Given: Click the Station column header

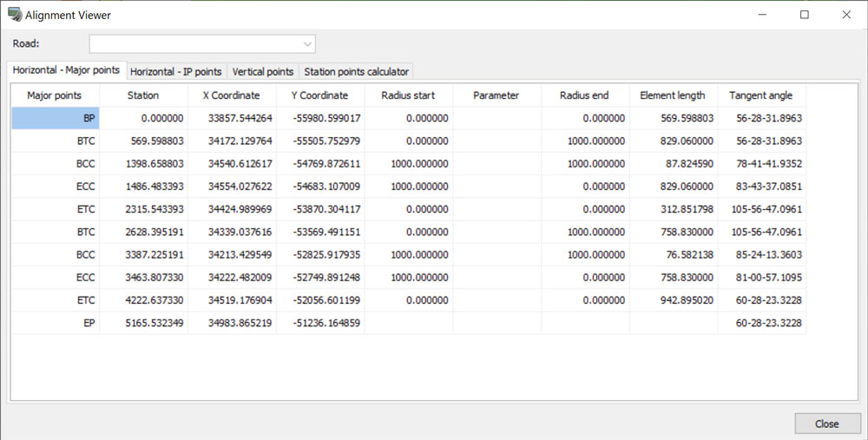Looking at the screenshot, I should (143, 95).
